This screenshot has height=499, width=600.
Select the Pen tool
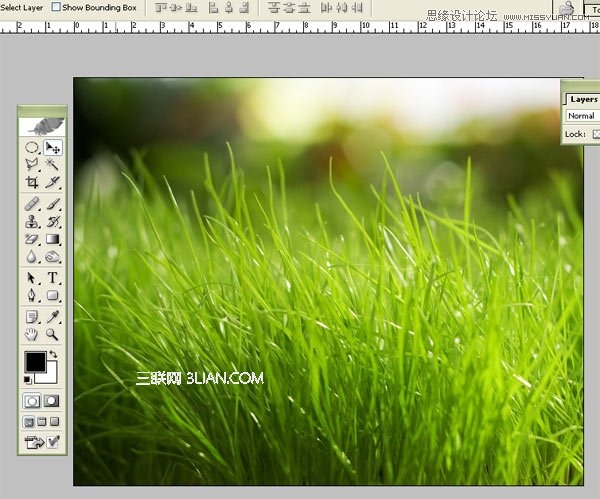[32, 295]
